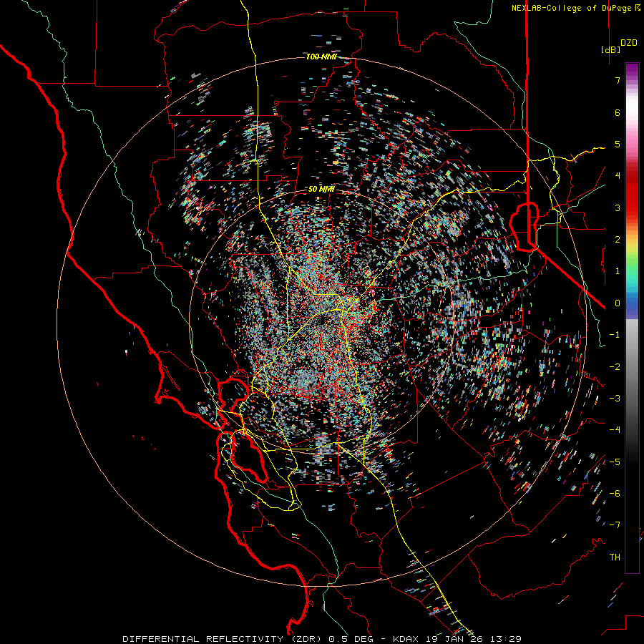The image size is (644, 644).
Task: Click the -1 value on the color scale
Action: tap(615, 335)
